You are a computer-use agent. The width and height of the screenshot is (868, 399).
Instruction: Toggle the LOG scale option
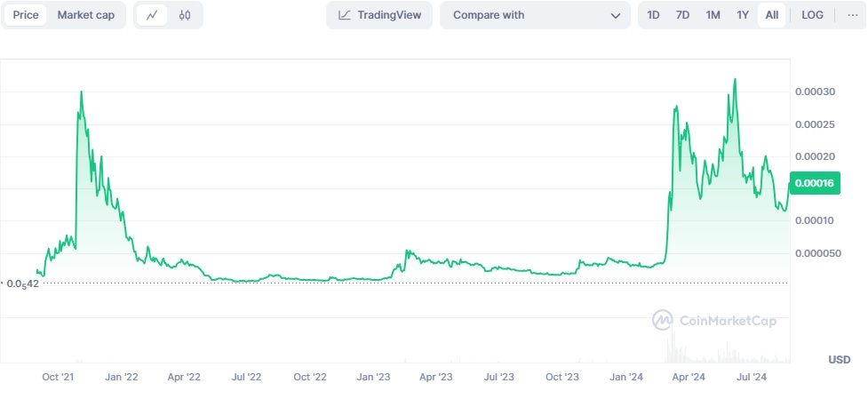(x=812, y=15)
